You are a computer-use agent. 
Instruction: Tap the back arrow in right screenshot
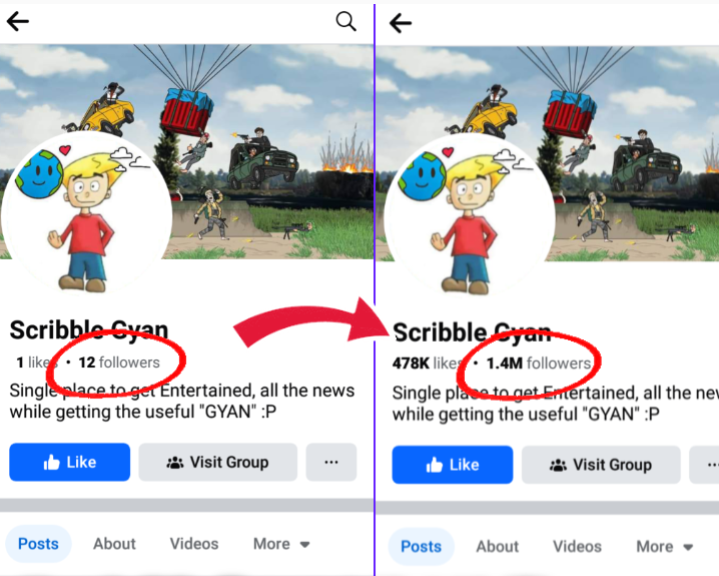coord(400,23)
